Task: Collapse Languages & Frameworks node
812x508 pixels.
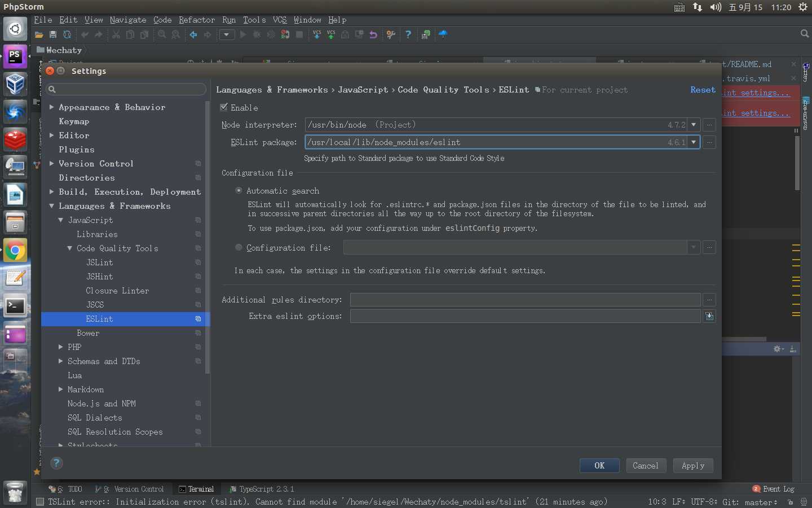Action: (51, 206)
